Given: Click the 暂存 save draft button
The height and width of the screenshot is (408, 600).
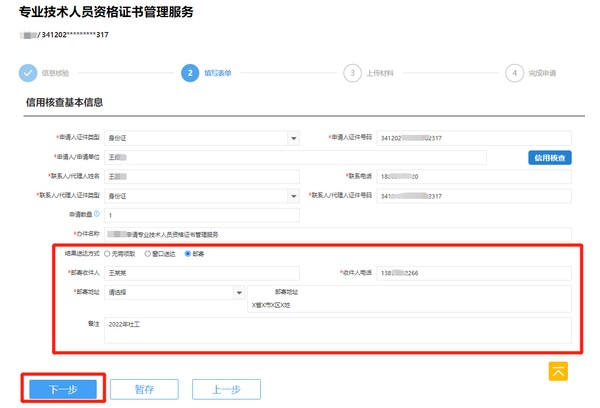Looking at the screenshot, I should pos(144,389).
